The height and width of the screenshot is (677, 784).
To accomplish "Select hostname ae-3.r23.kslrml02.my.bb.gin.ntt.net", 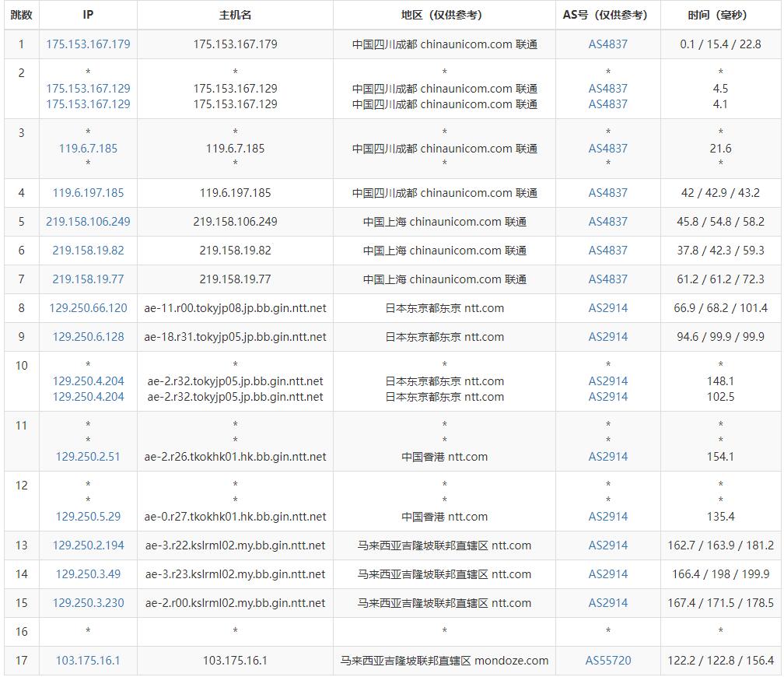I will (235, 574).
